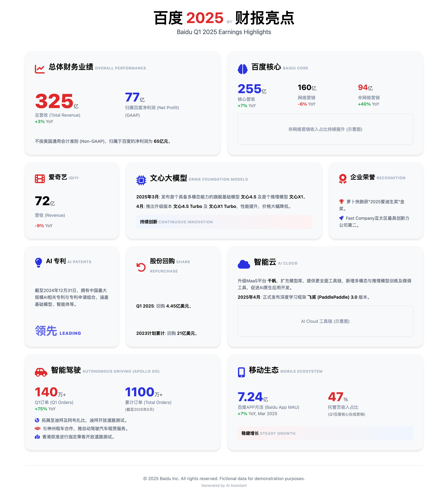The height and width of the screenshot is (498, 448).
Task: Click the 持续创新 Continuous Innovation banner
Action: [224, 222]
